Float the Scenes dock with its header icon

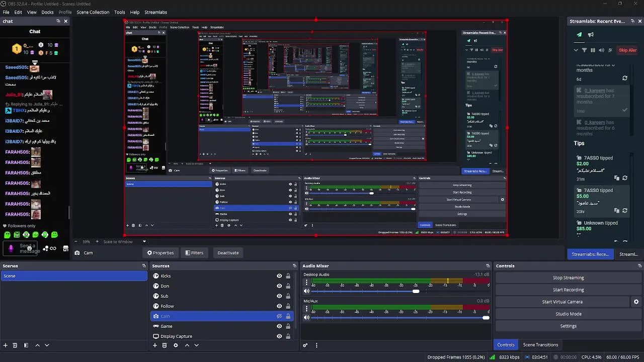(x=144, y=266)
